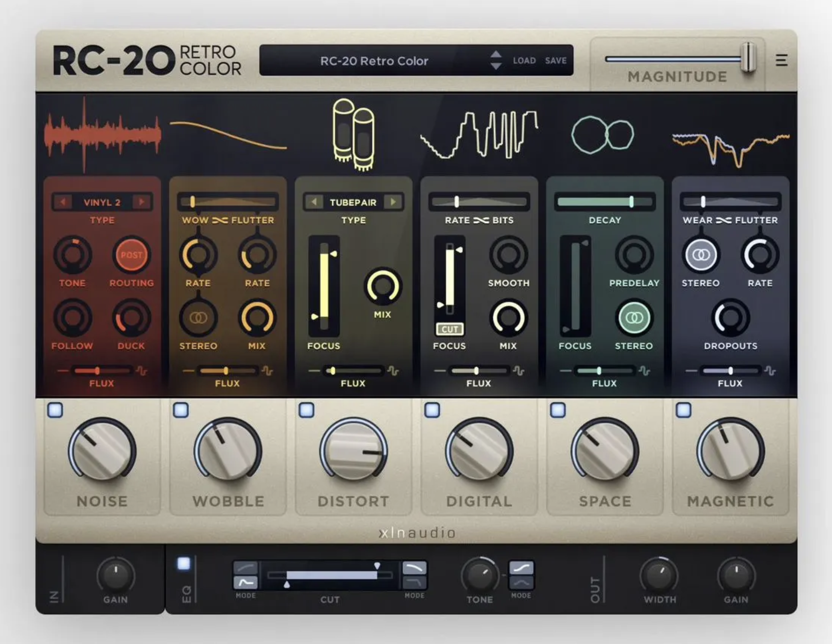Toggle the CUT button under Digital focus
The height and width of the screenshot is (644, 832).
[450, 329]
